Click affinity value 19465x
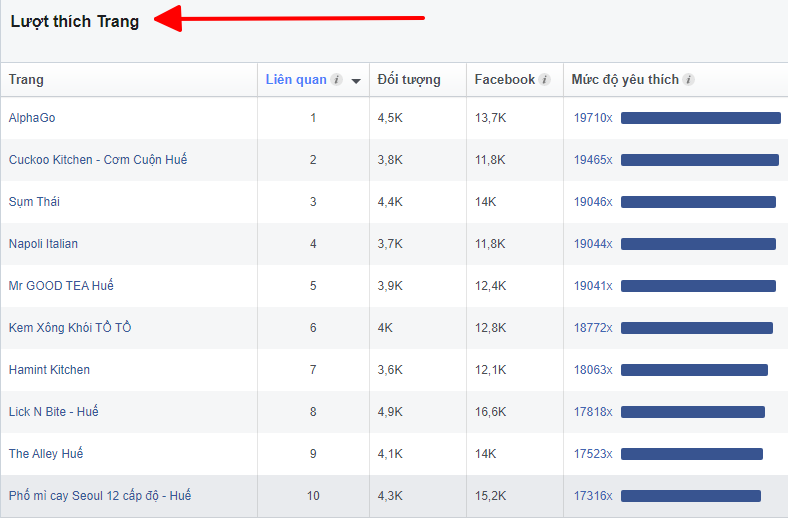 (593, 160)
